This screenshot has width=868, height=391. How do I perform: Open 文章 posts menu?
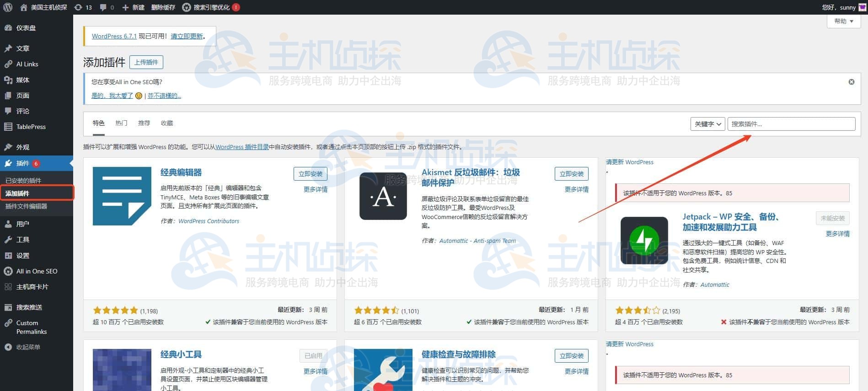point(37,48)
